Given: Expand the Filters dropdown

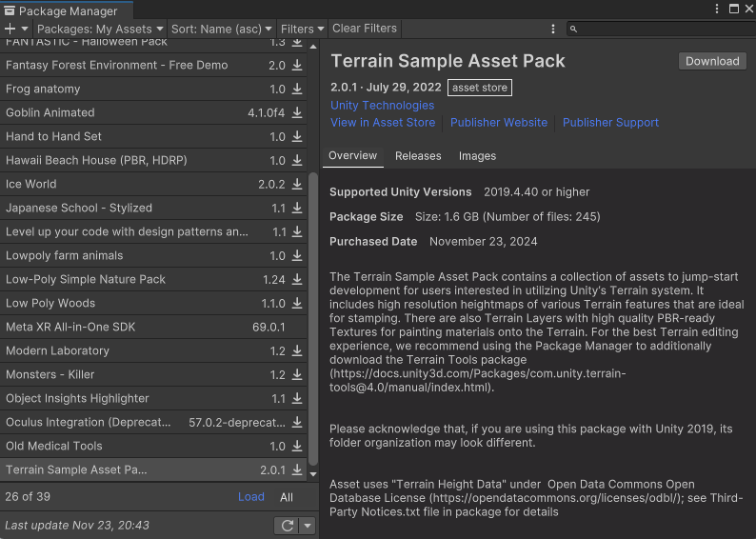Looking at the screenshot, I should 302,29.
